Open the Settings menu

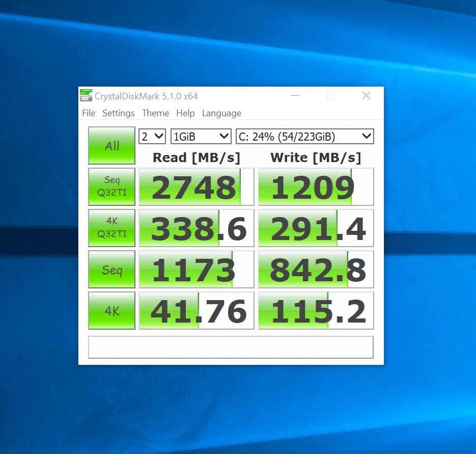119,113
